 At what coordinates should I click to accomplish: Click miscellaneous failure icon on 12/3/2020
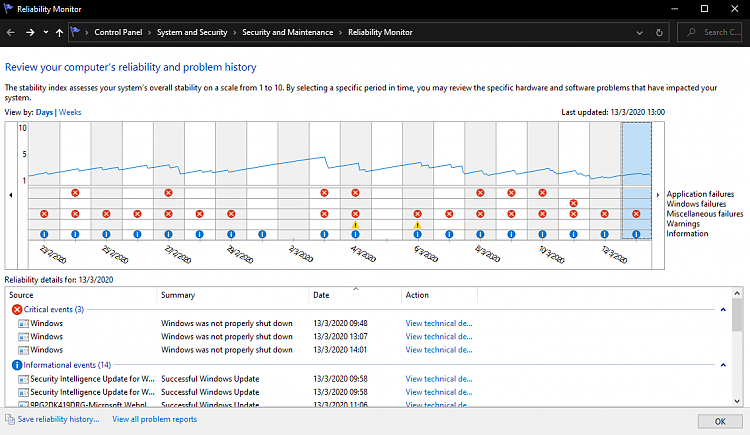605,214
